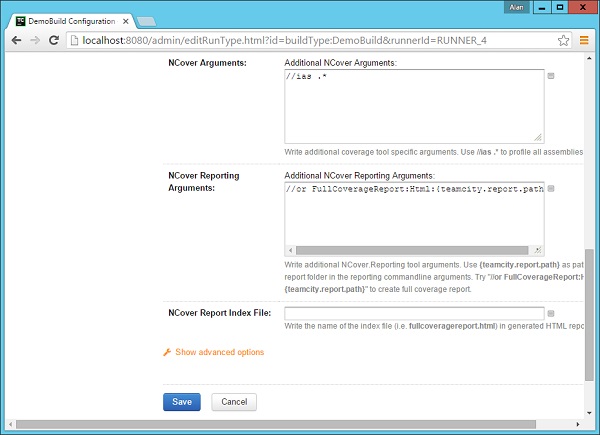Expand Show advanced options
Screen dimensions: 600x435
pos(219,352)
